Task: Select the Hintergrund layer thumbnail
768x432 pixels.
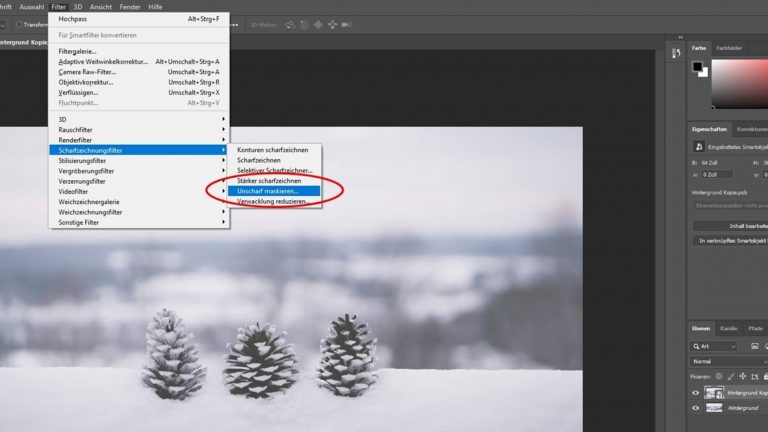Action: click(x=716, y=408)
